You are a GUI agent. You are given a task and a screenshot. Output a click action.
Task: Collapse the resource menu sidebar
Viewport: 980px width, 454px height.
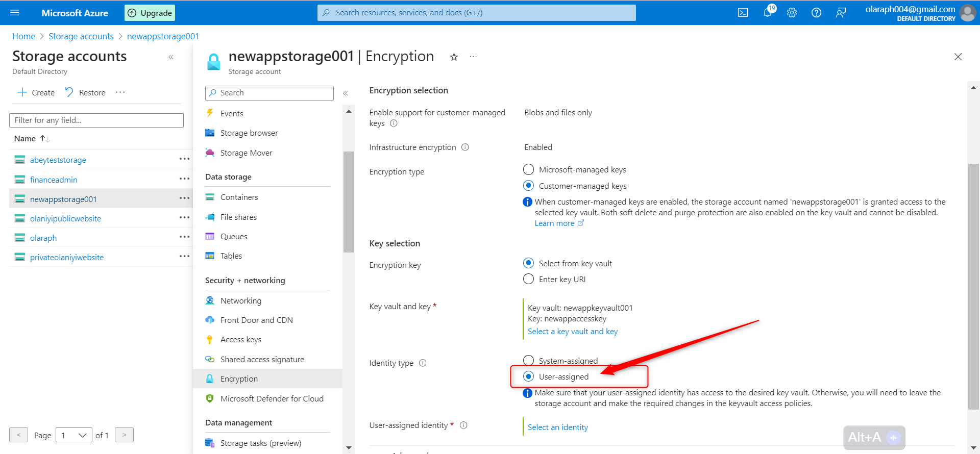(346, 93)
